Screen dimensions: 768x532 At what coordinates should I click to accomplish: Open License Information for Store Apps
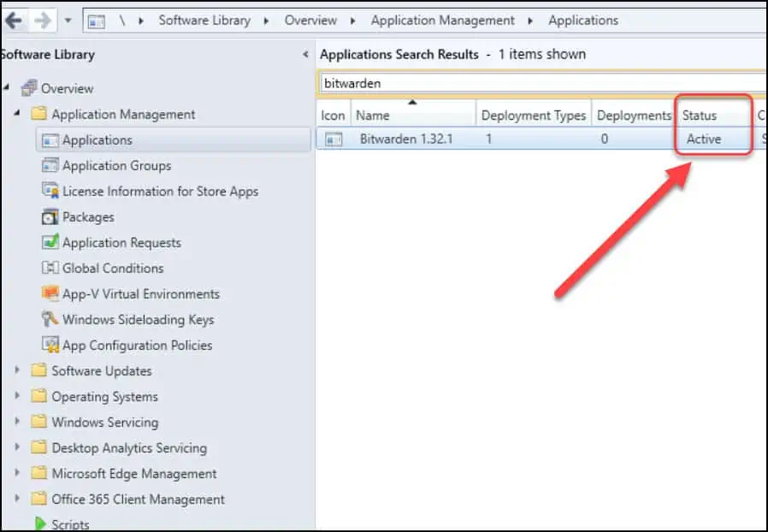point(160,191)
